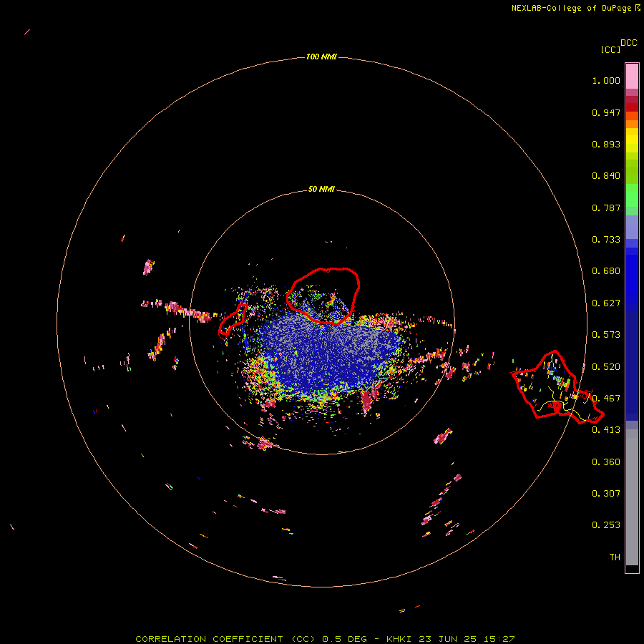
Task: Select the 1.000 value on the scale
Action: (x=606, y=80)
